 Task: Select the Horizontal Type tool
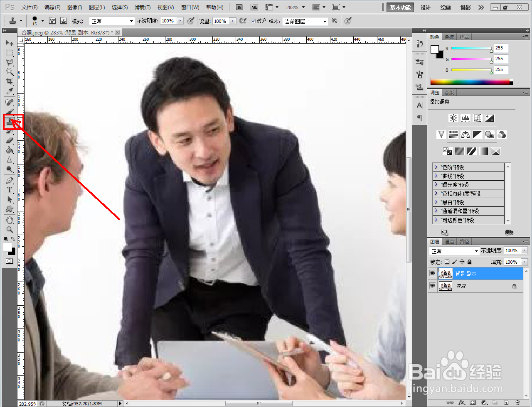pyautogui.click(x=10, y=190)
